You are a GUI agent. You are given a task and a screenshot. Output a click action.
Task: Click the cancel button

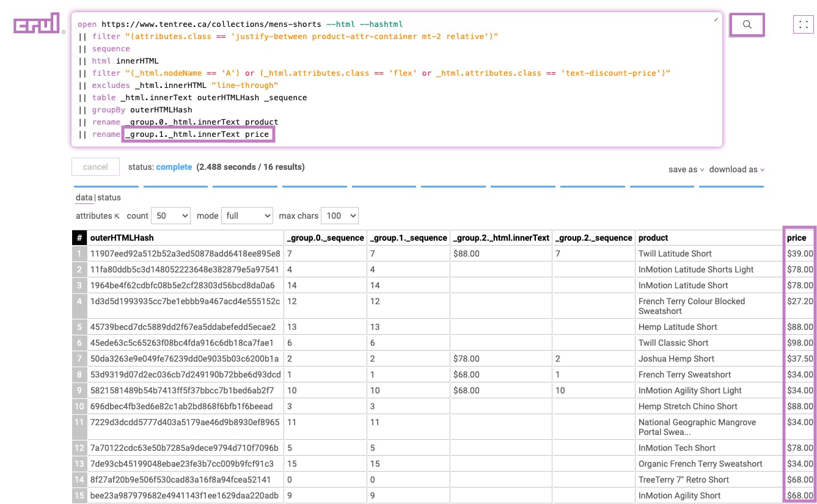95,167
